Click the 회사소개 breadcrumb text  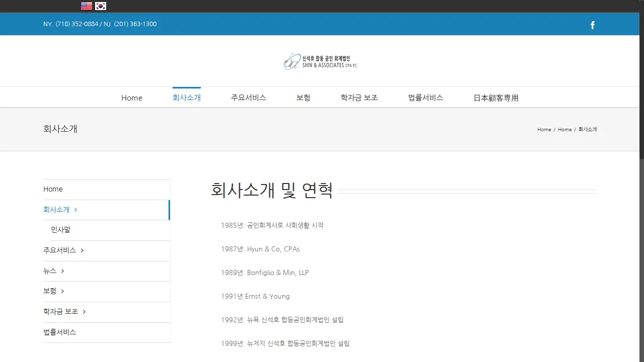588,130
